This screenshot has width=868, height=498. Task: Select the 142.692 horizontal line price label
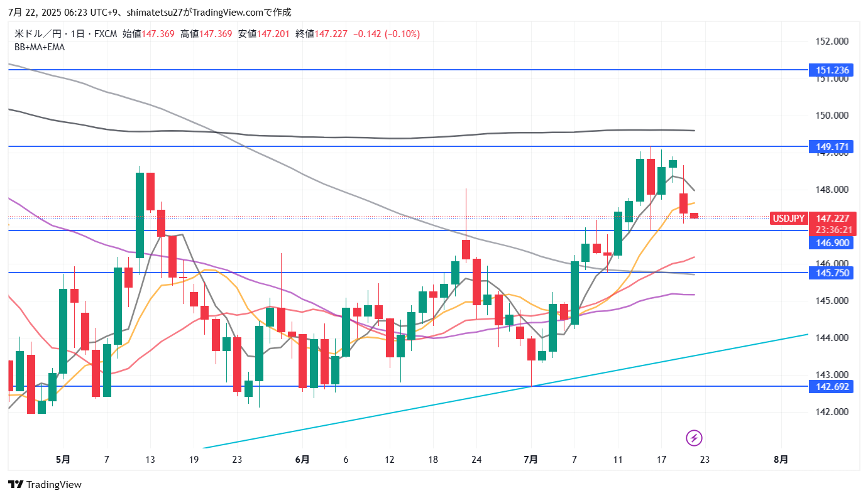tap(832, 387)
